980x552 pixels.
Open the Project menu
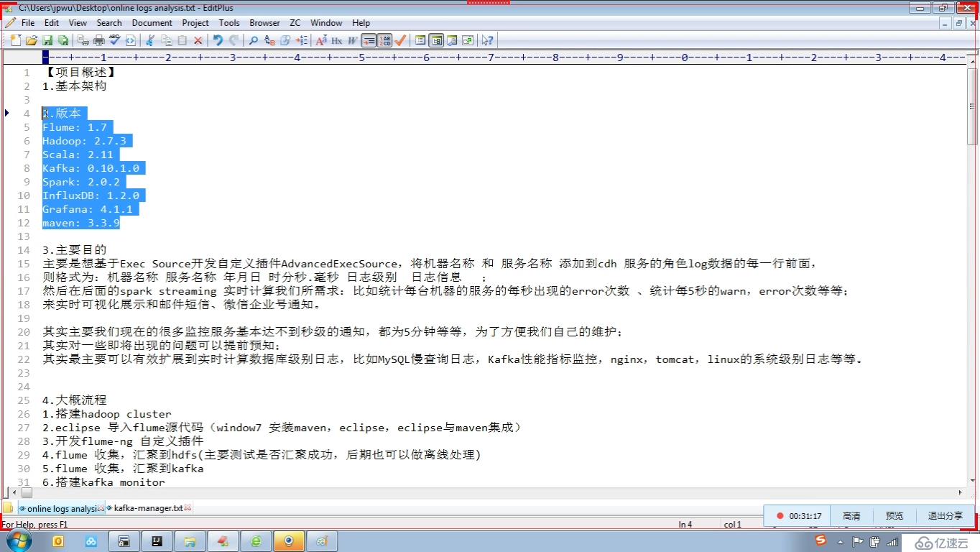(x=195, y=23)
